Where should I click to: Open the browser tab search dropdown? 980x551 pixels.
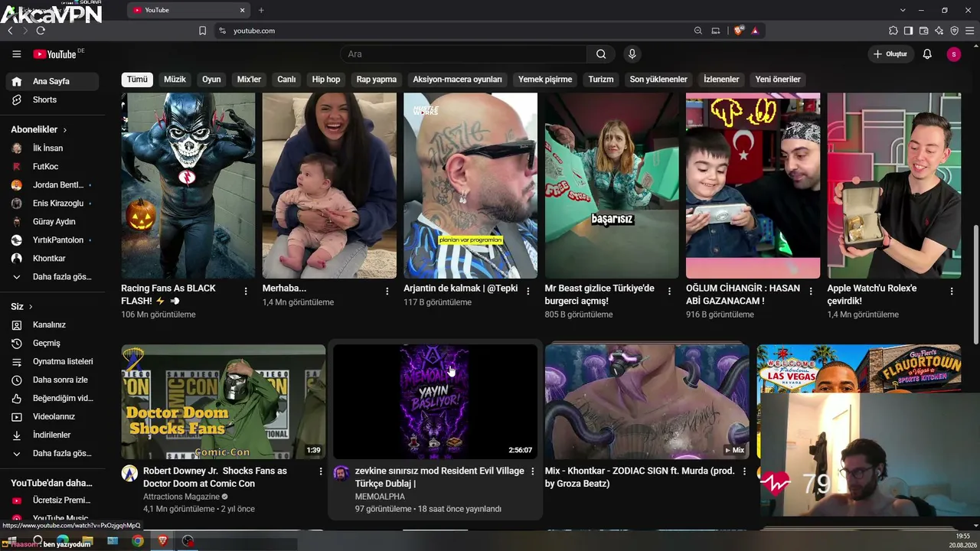903,10
